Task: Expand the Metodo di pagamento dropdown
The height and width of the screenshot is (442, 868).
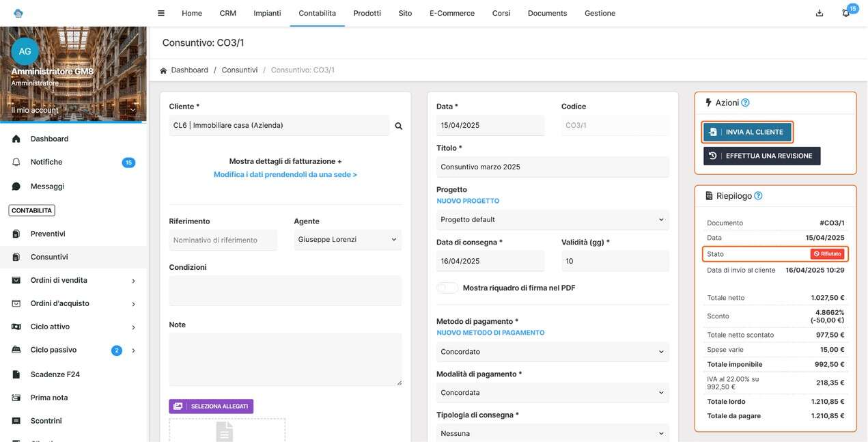Action: coord(552,352)
